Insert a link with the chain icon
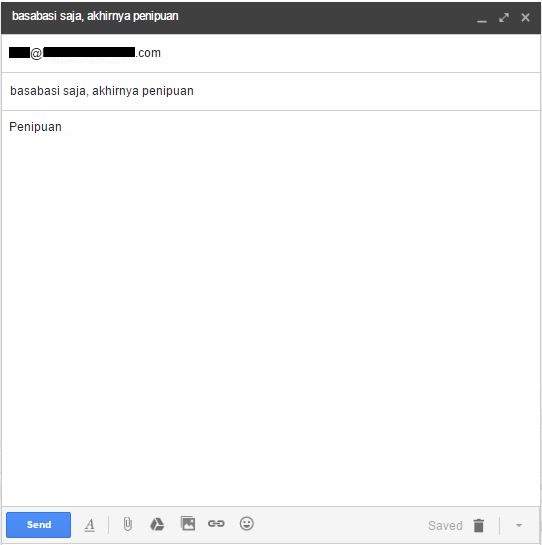 (216, 523)
